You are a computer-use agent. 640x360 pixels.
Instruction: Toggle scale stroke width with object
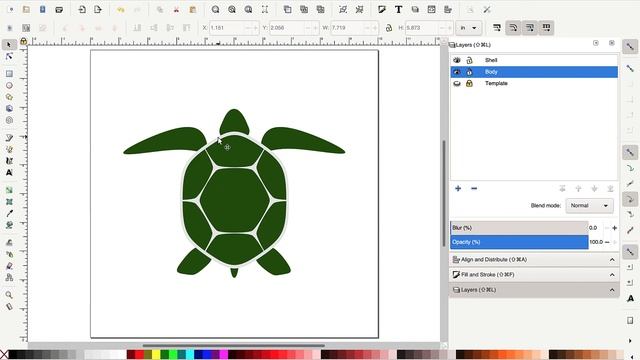[x=497, y=28]
